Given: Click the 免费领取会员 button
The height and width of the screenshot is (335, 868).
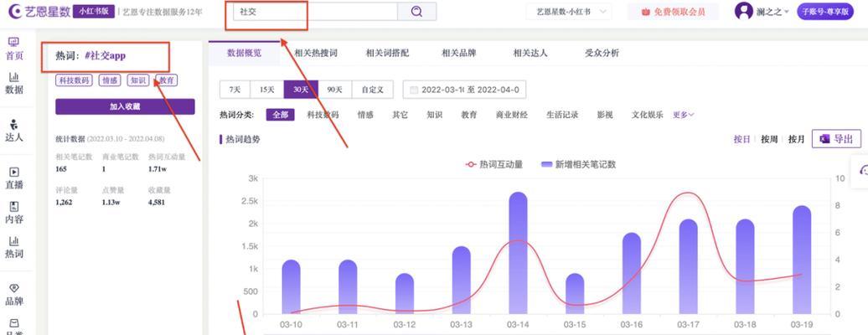Looking at the screenshot, I should click(673, 12).
